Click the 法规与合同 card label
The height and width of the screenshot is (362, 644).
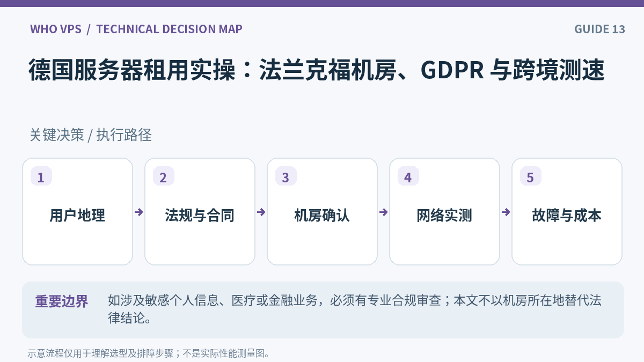[x=200, y=216]
